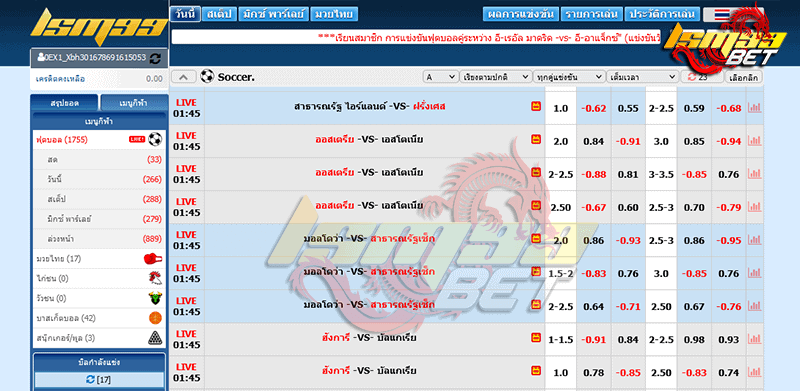Switch to the สเต็ป top tab
The image size is (800, 391).
(219, 14)
